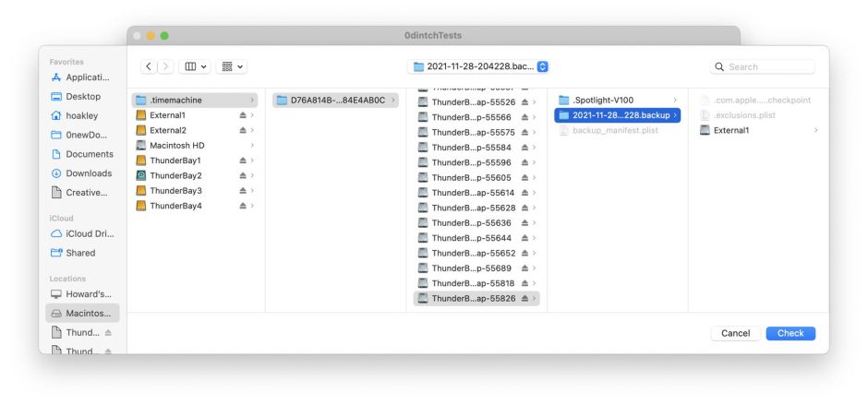Image resolution: width=868 pixels, height=405 pixels.
Task: Click the Cancel button
Action: coord(735,333)
